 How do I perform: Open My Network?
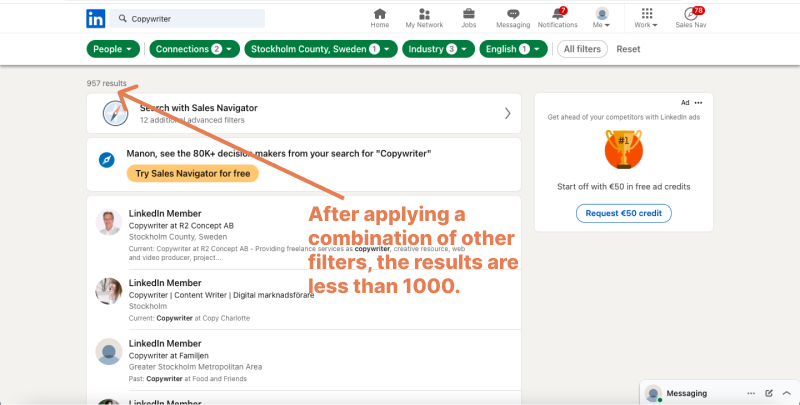(424, 18)
